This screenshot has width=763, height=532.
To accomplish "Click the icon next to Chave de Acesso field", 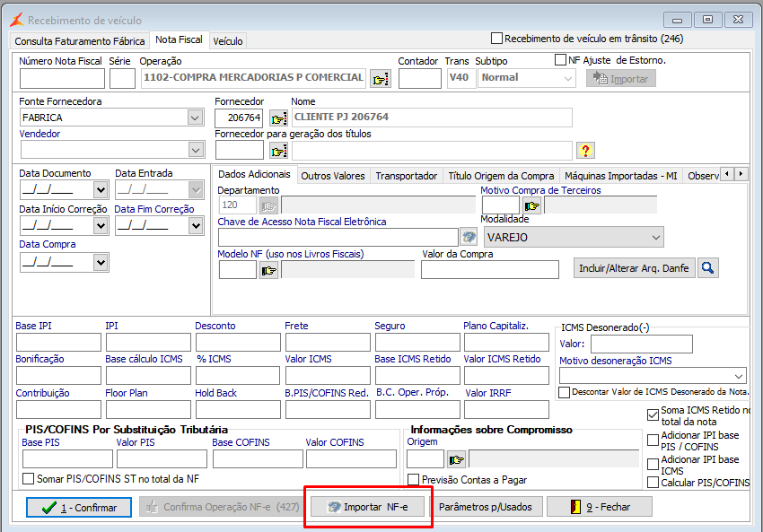I will (x=469, y=237).
